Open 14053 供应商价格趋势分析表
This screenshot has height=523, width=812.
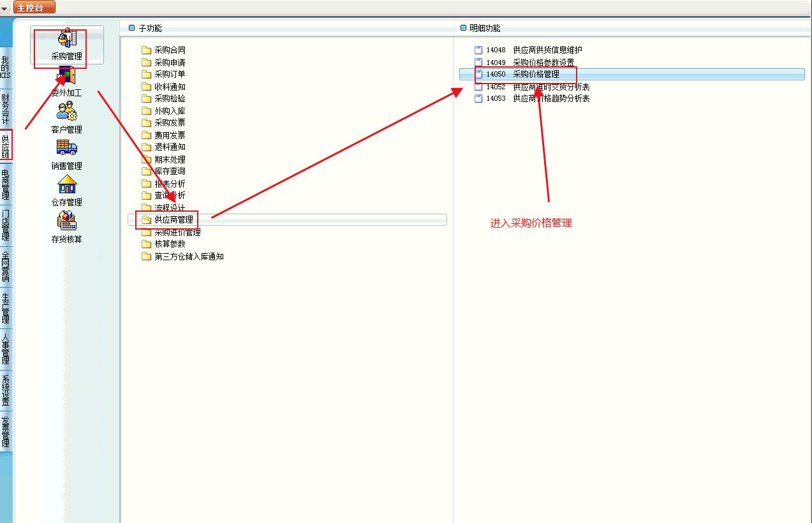click(532, 98)
